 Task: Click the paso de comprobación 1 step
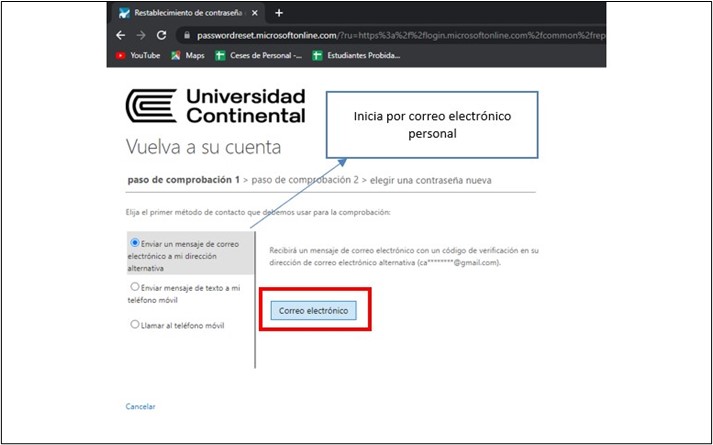(183, 179)
